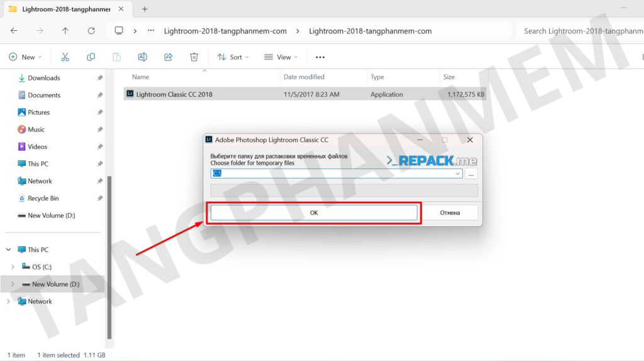Image resolution: width=644 pixels, height=362 pixels.
Task: Open Pictures in Quick access
Action: (x=38, y=112)
